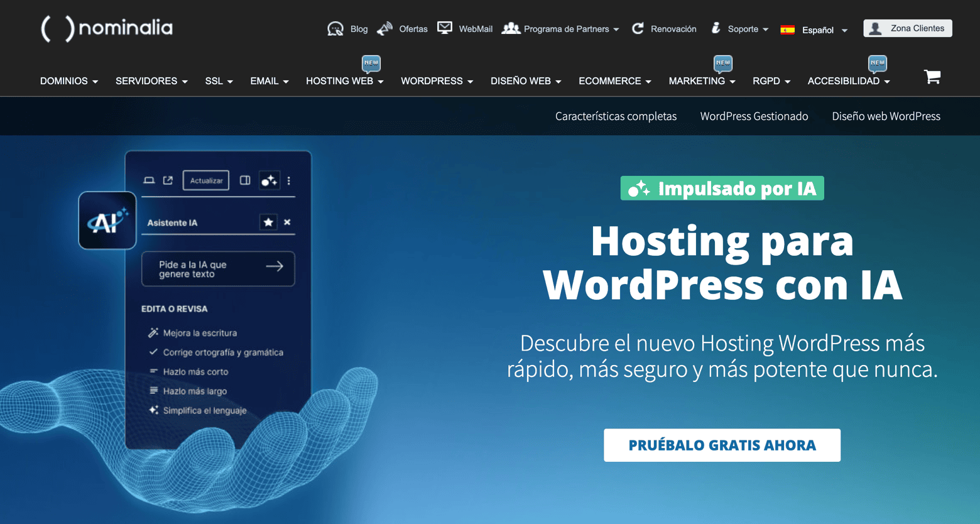Expand the SSL menu
This screenshot has width=980, height=524.
(x=219, y=81)
